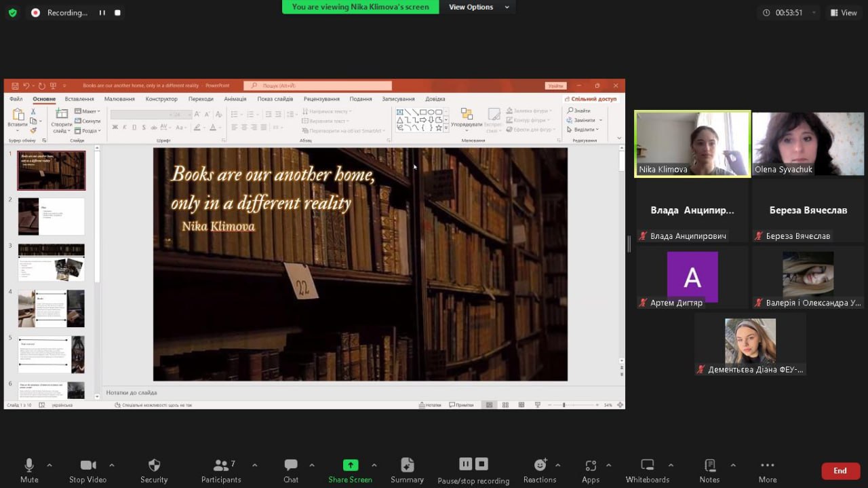Open the More options menu
868x488 pixels.
(x=767, y=465)
